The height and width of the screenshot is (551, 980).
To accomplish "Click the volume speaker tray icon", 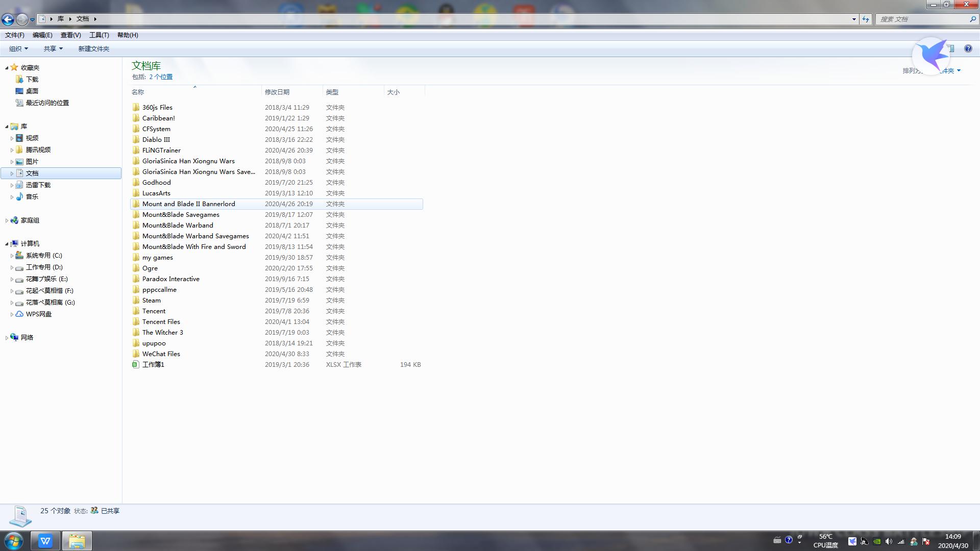I will click(889, 541).
